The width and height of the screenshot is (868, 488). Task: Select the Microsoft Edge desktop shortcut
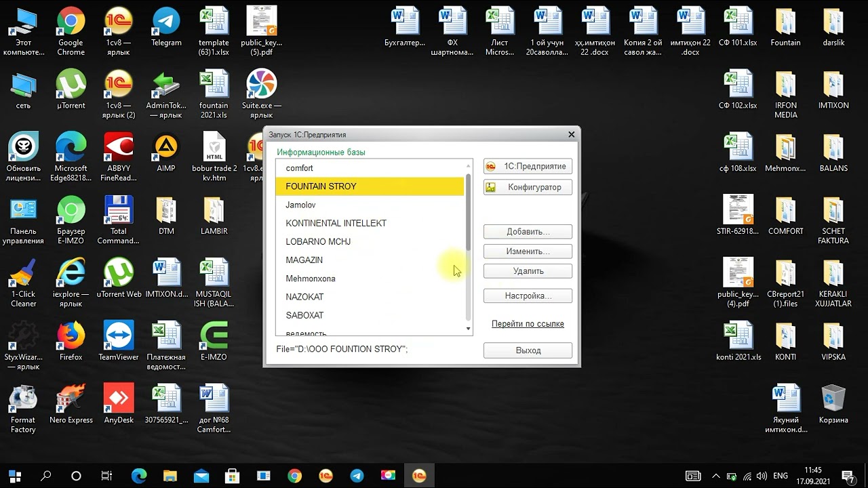coord(71,157)
